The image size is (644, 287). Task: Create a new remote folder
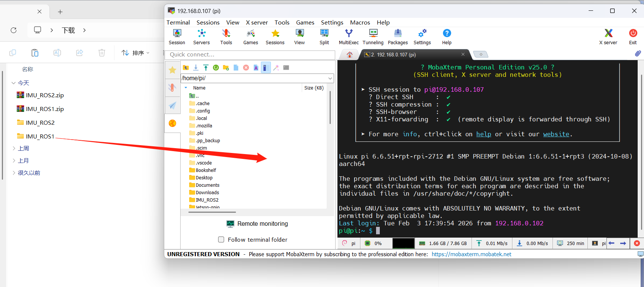point(226,68)
